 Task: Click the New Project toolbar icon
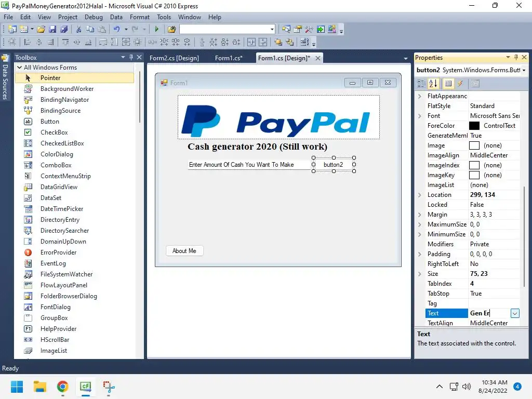click(12, 29)
